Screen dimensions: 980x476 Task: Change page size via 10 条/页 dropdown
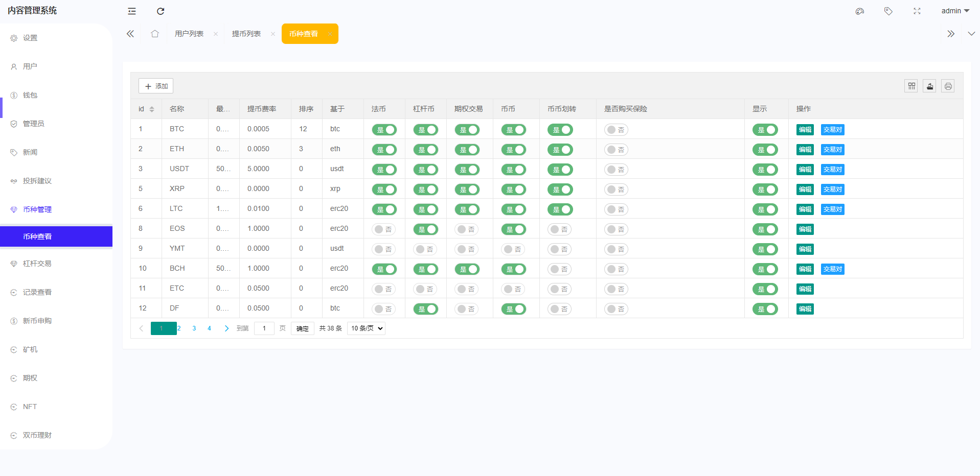click(366, 328)
